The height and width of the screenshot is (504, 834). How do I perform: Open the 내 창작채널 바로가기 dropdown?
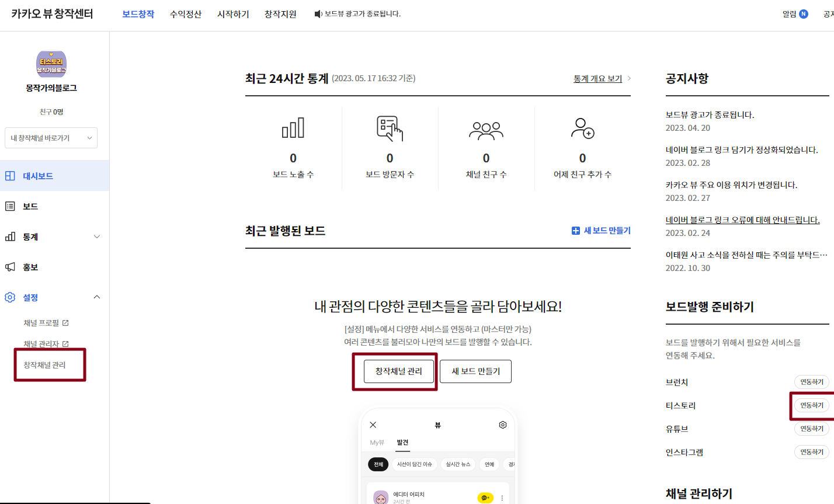click(x=51, y=138)
